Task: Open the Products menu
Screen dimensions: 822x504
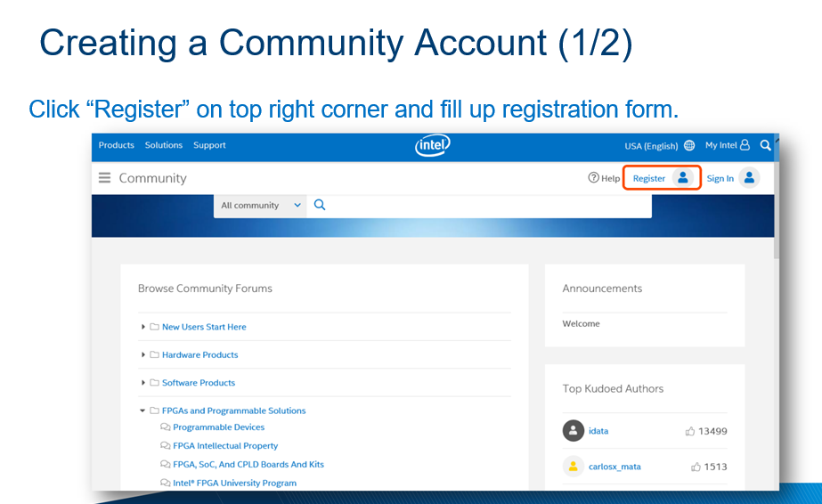Action: (x=117, y=145)
